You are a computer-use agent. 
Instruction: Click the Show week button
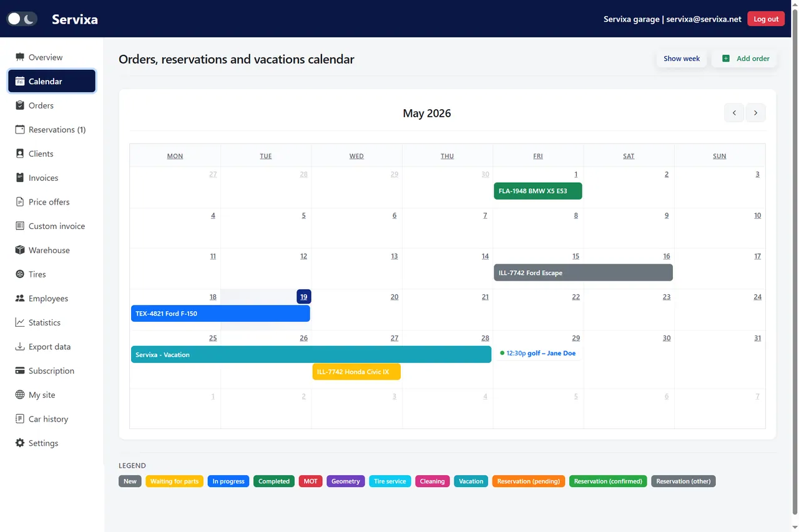682,59
